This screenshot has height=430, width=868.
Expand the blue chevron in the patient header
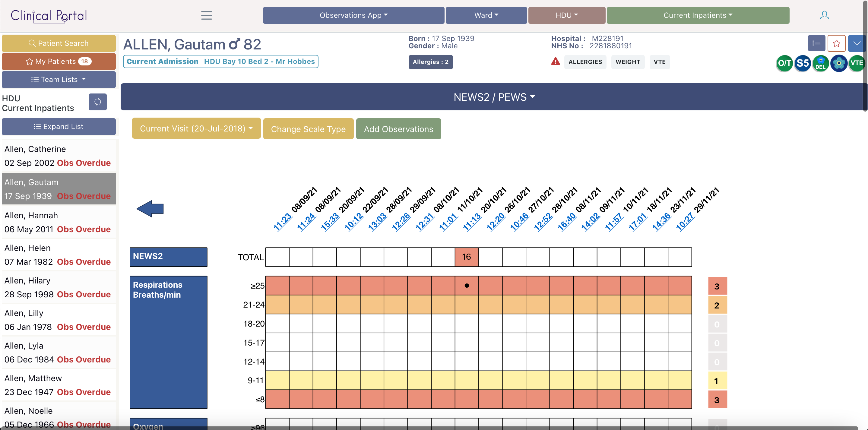point(857,43)
